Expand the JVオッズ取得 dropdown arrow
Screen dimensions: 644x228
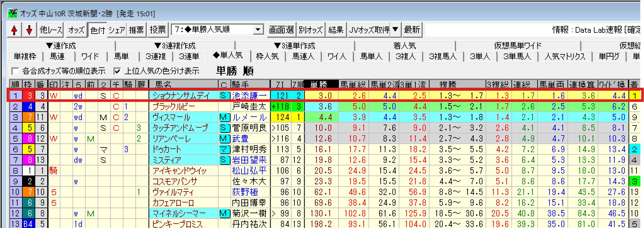pyautogui.click(x=396, y=30)
